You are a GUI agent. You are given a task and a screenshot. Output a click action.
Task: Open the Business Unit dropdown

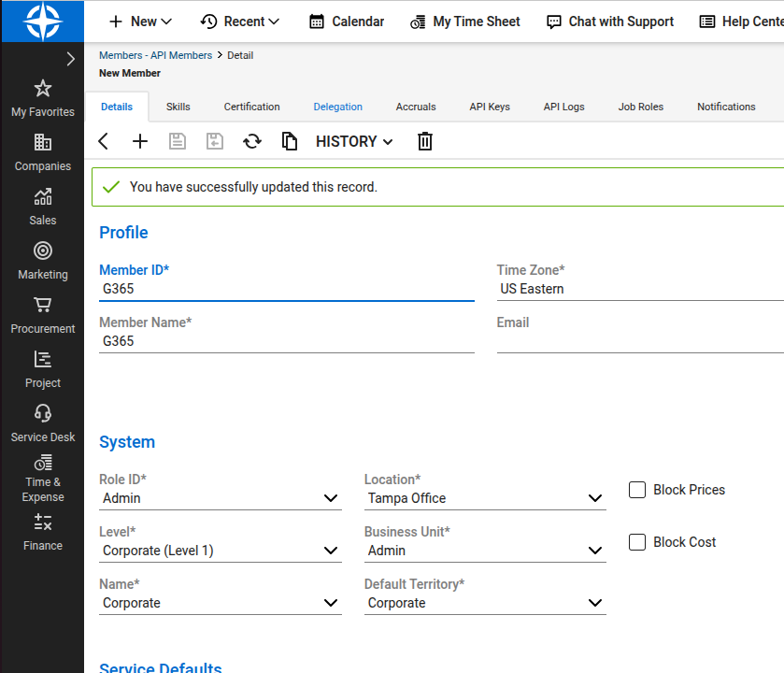485,551
